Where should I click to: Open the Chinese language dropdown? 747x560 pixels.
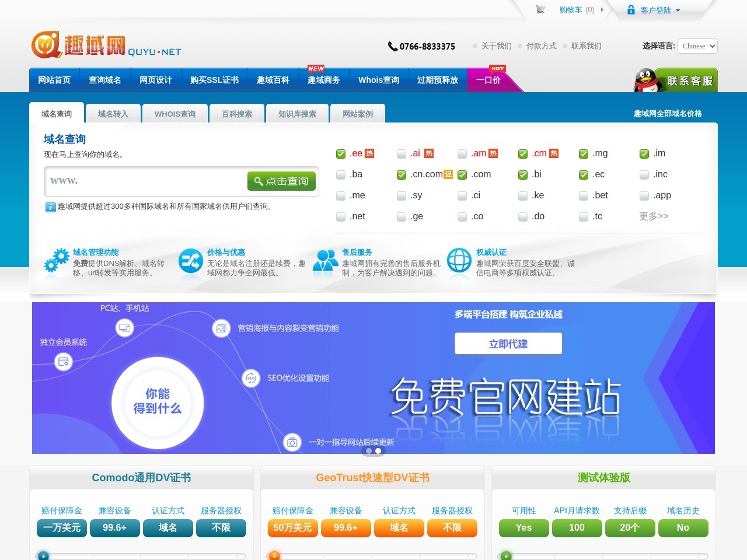tap(697, 46)
